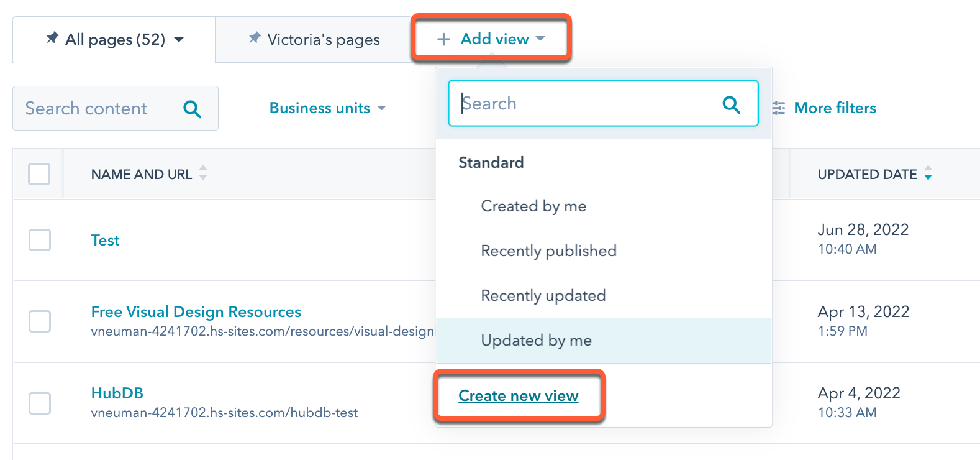Open the Test page link
Viewport: 980px width, 460px height.
[105, 241]
